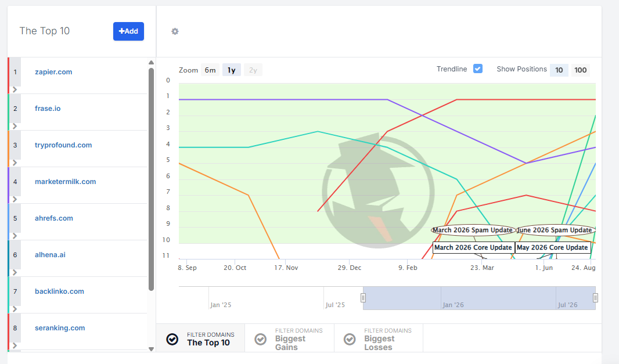This screenshot has height=364, width=619.
Task: Click June 2026 Spam Update marker
Action: click(x=555, y=230)
